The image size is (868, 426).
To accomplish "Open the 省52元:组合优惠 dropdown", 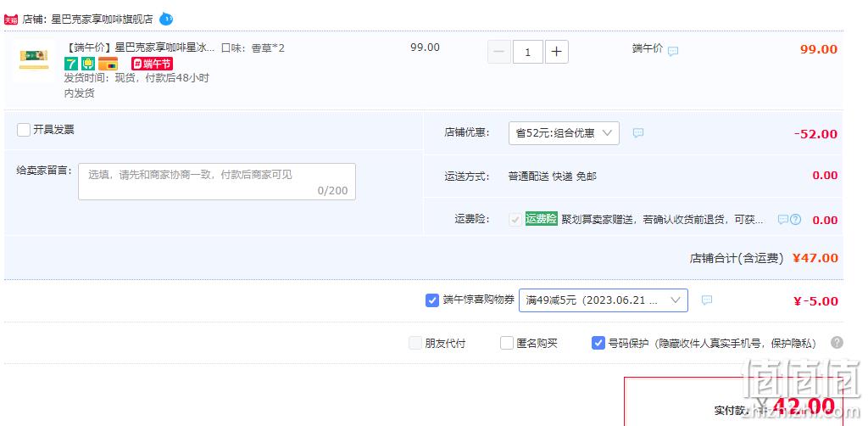I will click(x=564, y=133).
